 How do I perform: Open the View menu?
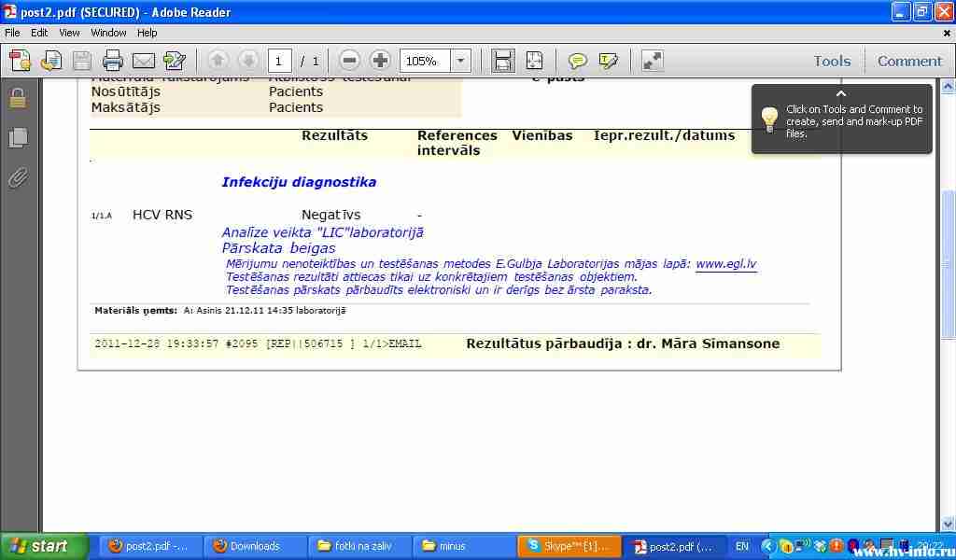69,33
